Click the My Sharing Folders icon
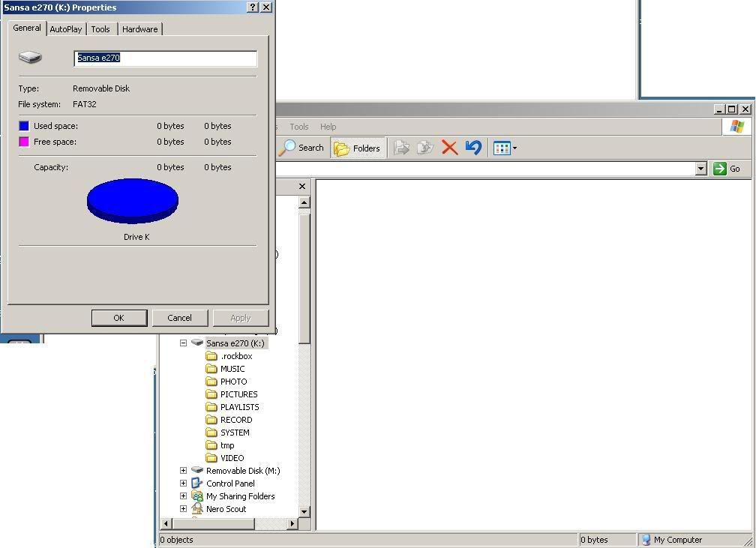 point(197,496)
